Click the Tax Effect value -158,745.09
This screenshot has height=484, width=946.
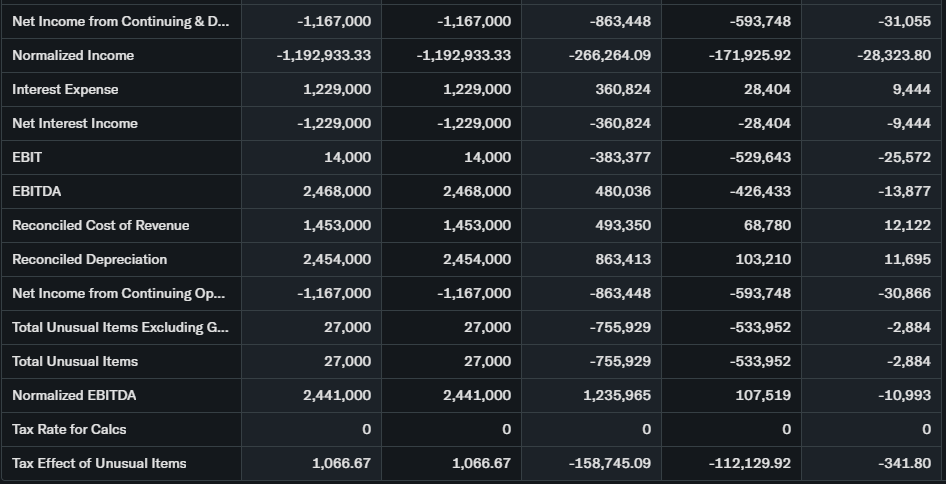point(609,463)
